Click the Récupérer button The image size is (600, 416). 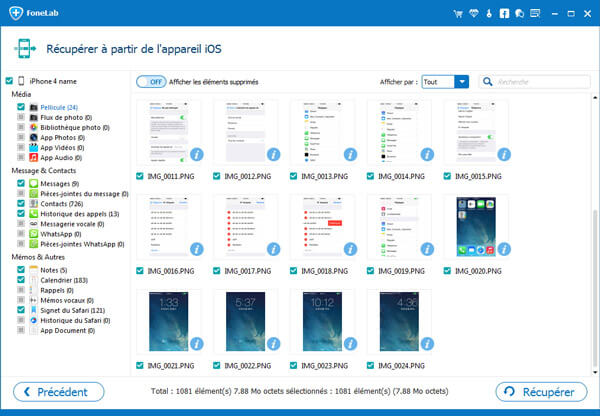[x=540, y=392]
